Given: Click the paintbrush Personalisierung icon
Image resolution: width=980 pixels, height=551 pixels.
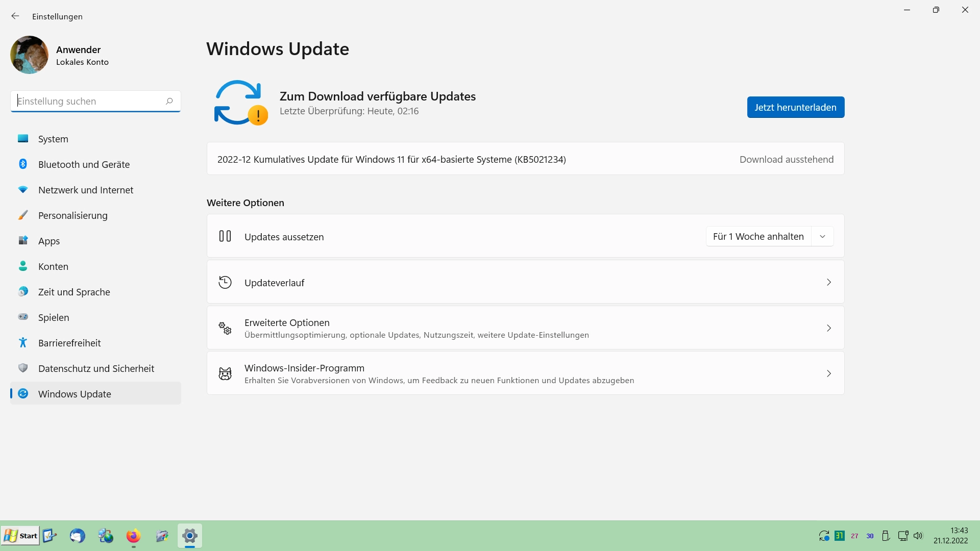Looking at the screenshot, I should tap(23, 215).
